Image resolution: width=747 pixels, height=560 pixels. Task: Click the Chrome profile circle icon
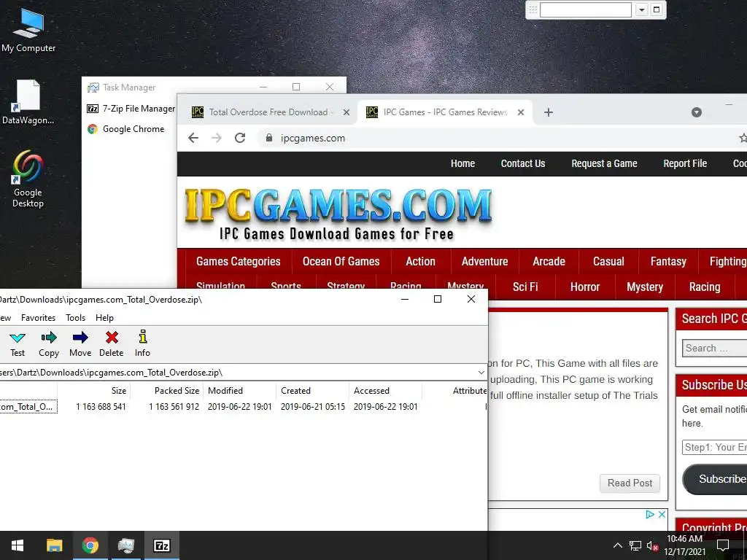pos(697,112)
